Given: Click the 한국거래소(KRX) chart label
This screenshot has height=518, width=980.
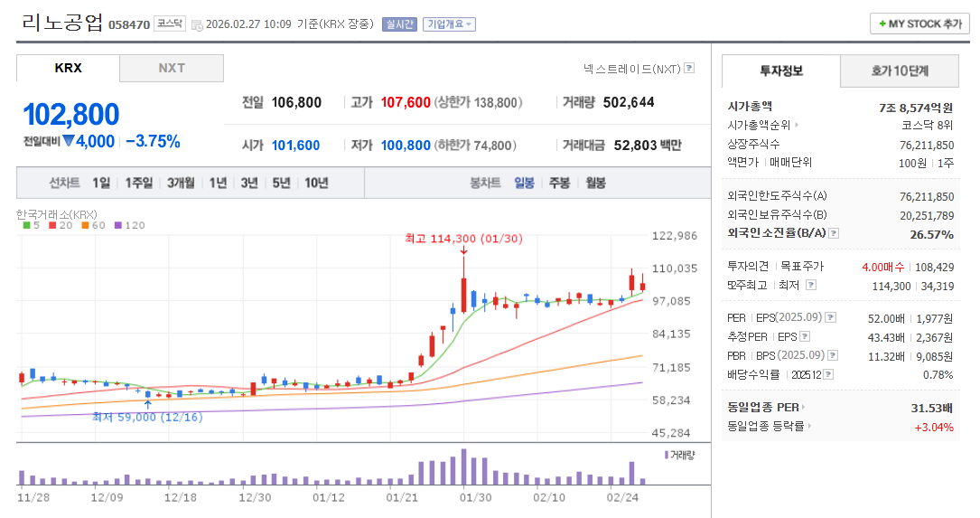Looking at the screenshot, I should [x=57, y=214].
